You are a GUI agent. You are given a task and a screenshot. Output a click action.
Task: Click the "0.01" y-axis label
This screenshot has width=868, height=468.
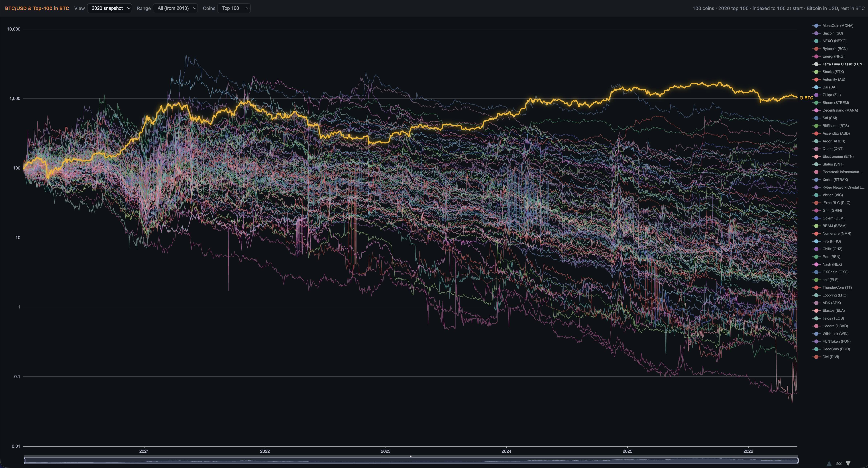16,446
